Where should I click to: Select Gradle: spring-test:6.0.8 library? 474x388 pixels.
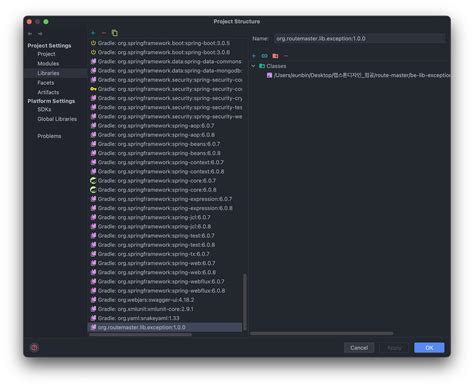166,245
